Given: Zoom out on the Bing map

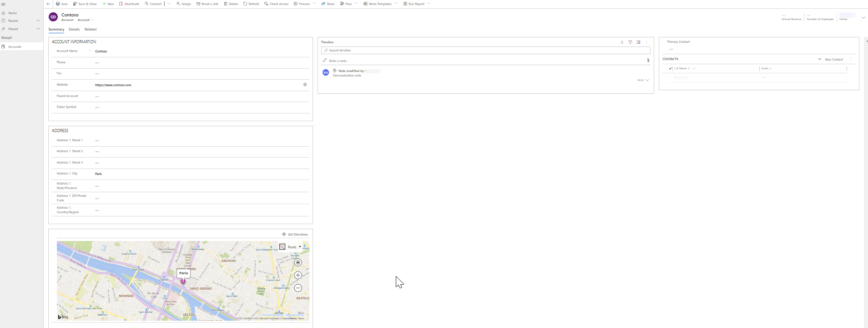Looking at the screenshot, I should click(x=298, y=288).
